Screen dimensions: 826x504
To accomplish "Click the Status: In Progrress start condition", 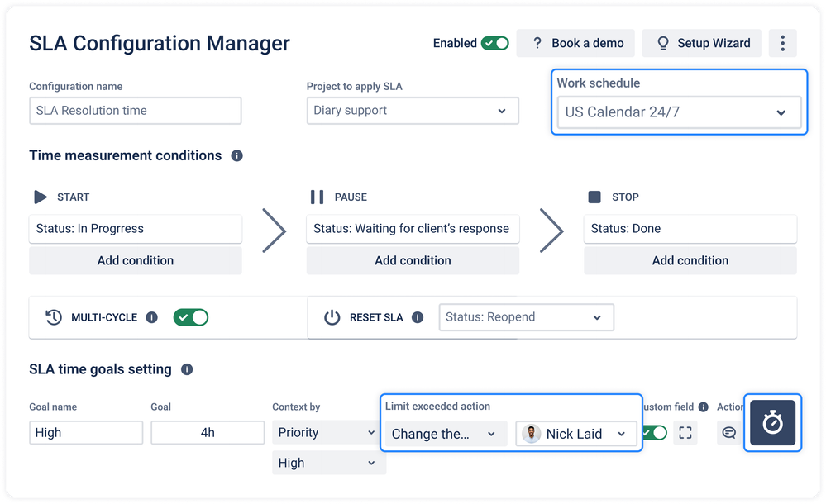I will [136, 229].
